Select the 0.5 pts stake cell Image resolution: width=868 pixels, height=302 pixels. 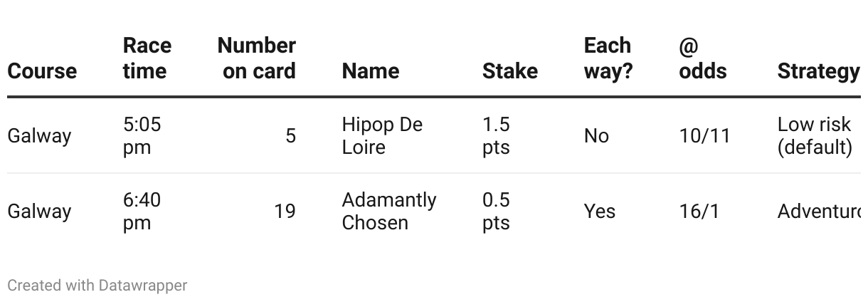point(497,211)
